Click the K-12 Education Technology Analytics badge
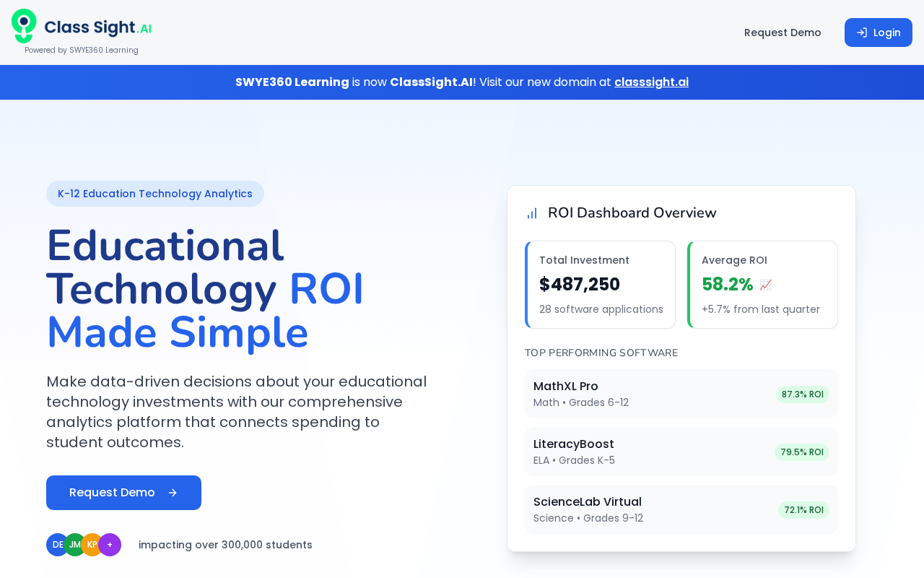 (x=155, y=194)
